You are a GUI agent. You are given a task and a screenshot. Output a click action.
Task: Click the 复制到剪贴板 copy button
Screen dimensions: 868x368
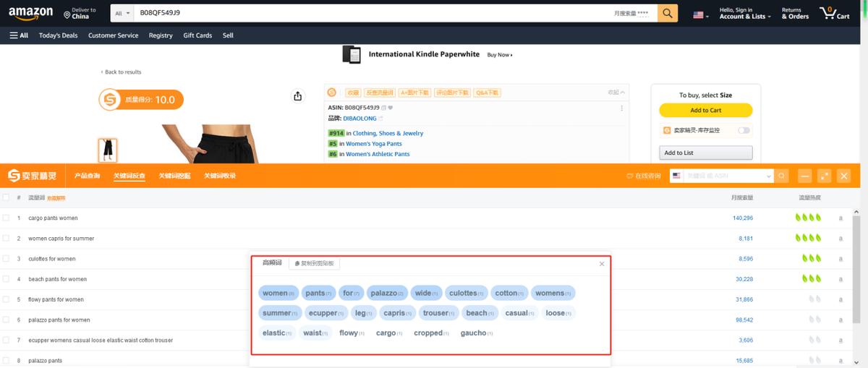pyautogui.click(x=314, y=263)
